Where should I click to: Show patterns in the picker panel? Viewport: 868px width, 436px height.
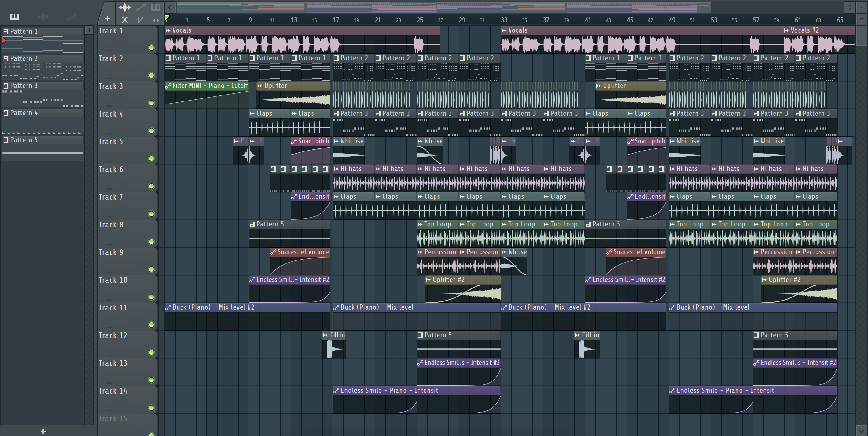point(14,17)
